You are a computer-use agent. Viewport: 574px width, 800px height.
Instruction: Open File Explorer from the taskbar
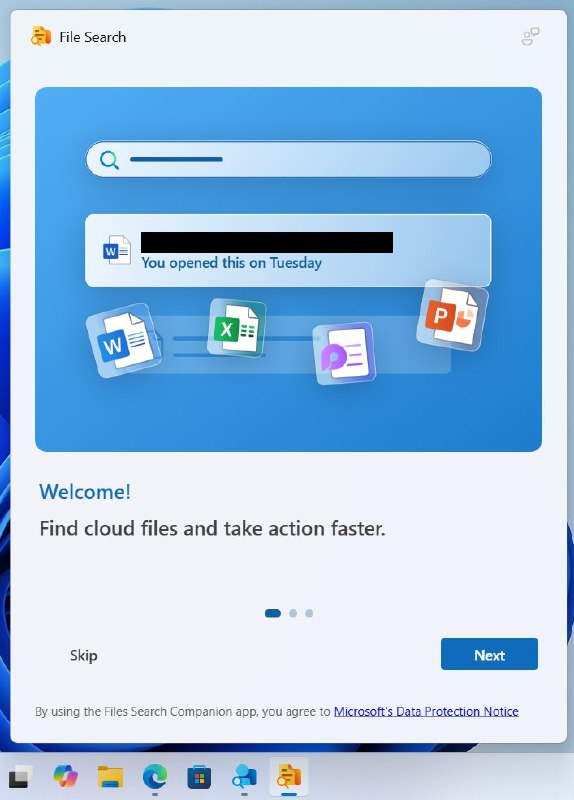point(110,777)
